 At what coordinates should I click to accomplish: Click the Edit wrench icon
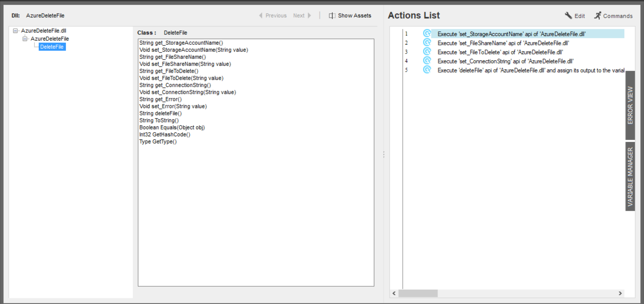[x=568, y=15]
